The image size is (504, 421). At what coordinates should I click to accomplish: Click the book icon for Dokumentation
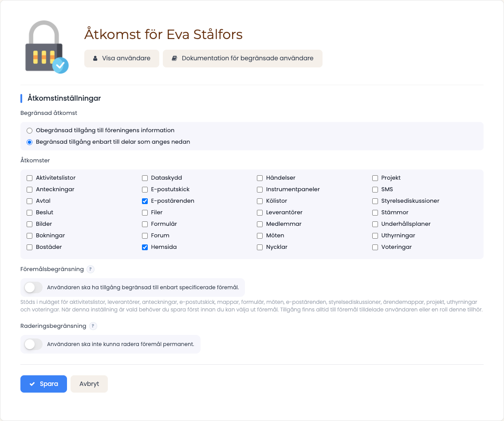(174, 59)
